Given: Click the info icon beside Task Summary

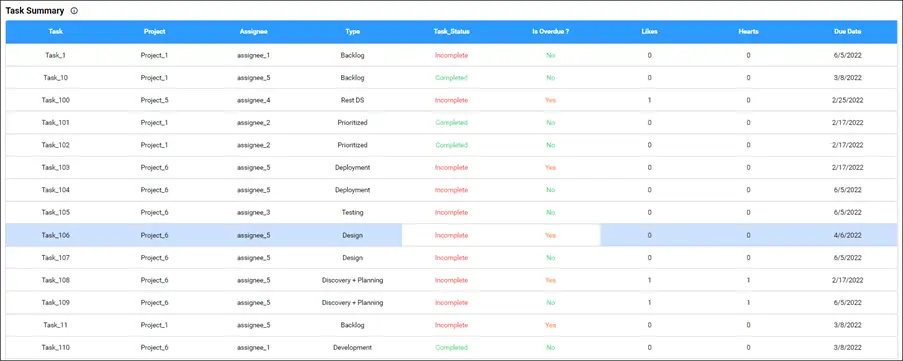Looking at the screenshot, I should 74,11.
